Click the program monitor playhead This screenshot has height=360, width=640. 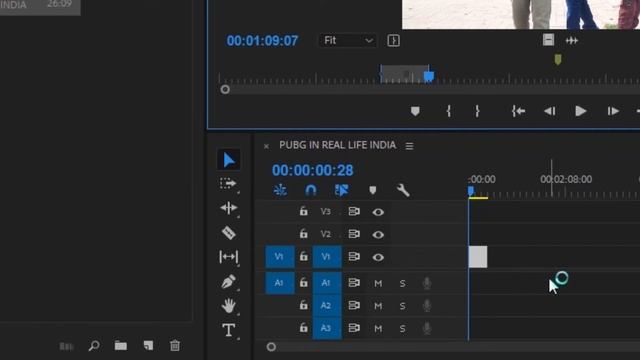point(429,76)
